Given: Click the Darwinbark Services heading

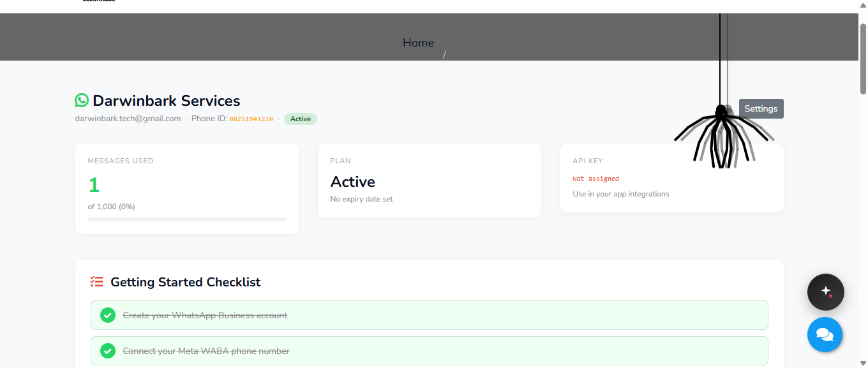Looking at the screenshot, I should [167, 101].
